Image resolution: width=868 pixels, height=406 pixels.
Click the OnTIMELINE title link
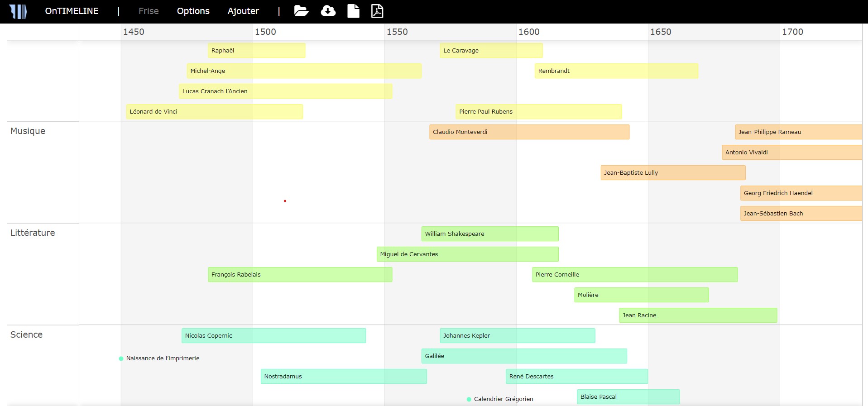coord(72,11)
